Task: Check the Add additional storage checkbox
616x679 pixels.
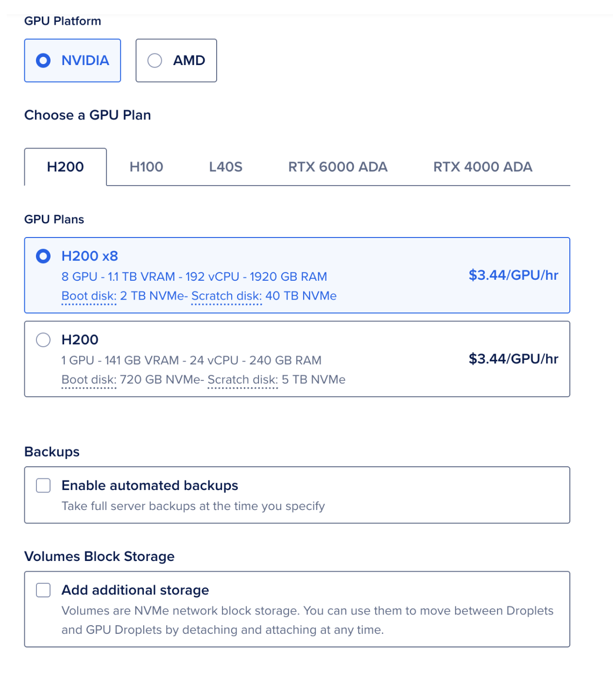Action: click(43, 590)
